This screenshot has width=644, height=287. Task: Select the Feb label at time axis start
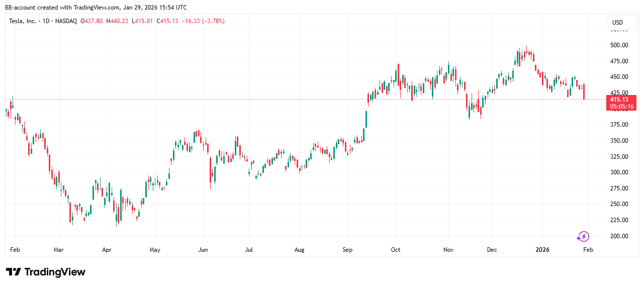tap(15, 250)
